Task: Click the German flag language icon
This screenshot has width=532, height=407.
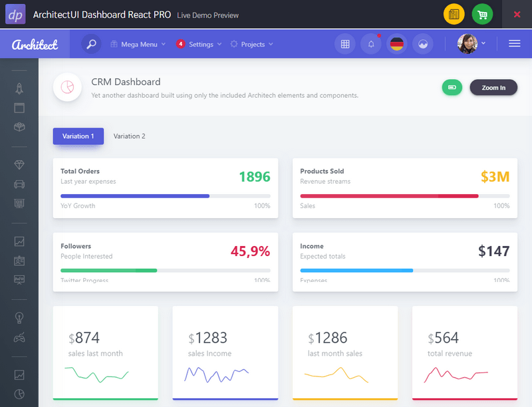Action: coord(397,45)
